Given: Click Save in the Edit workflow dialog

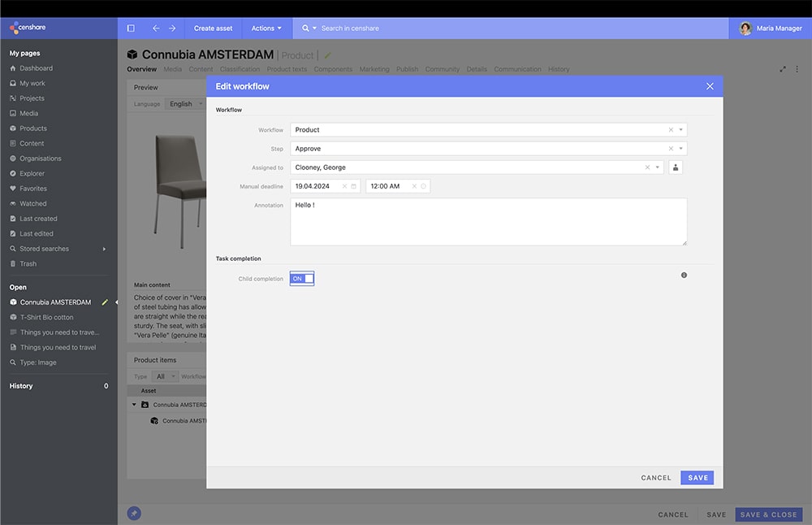Looking at the screenshot, I should (x=697, y=478).
